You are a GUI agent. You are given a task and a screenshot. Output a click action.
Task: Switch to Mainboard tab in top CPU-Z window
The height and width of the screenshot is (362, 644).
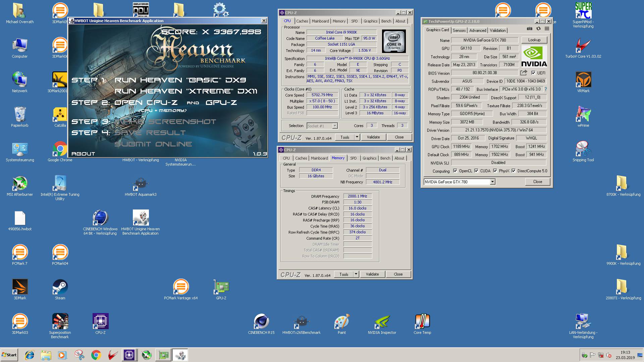tap(320, 21)
